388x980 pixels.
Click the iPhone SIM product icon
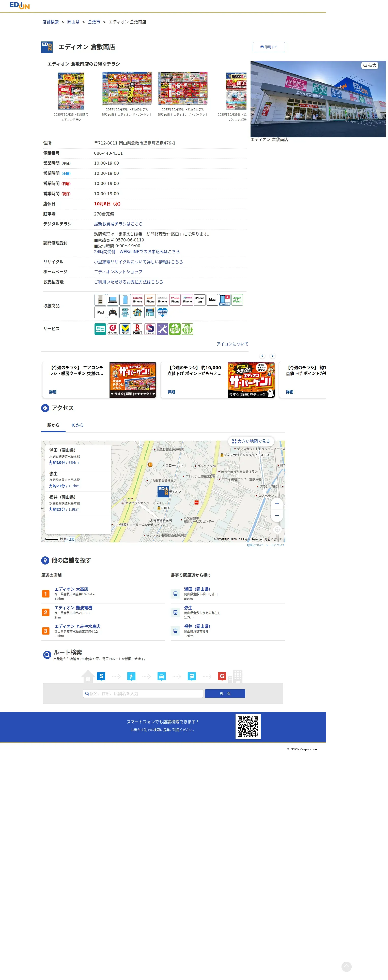(x=200, y=300)
